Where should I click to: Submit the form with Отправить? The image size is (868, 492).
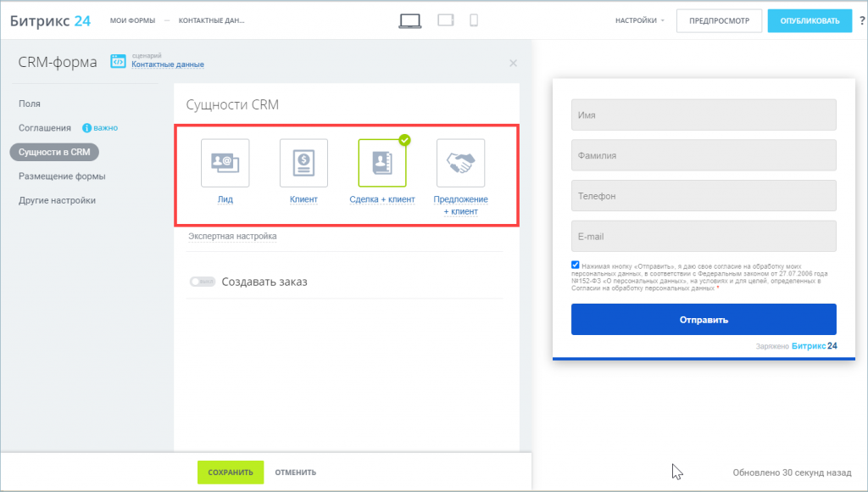click(704, 319)
